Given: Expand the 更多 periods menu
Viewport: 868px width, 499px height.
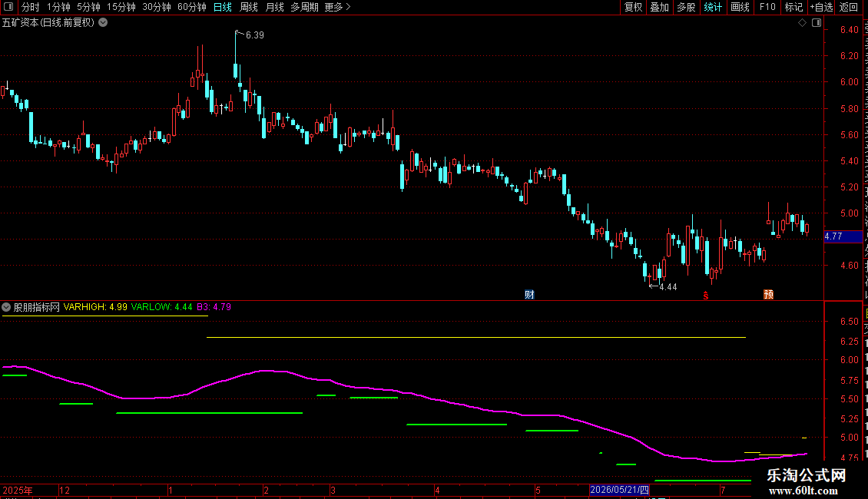Looking at the screenshot, I should (x=337, y=7).
